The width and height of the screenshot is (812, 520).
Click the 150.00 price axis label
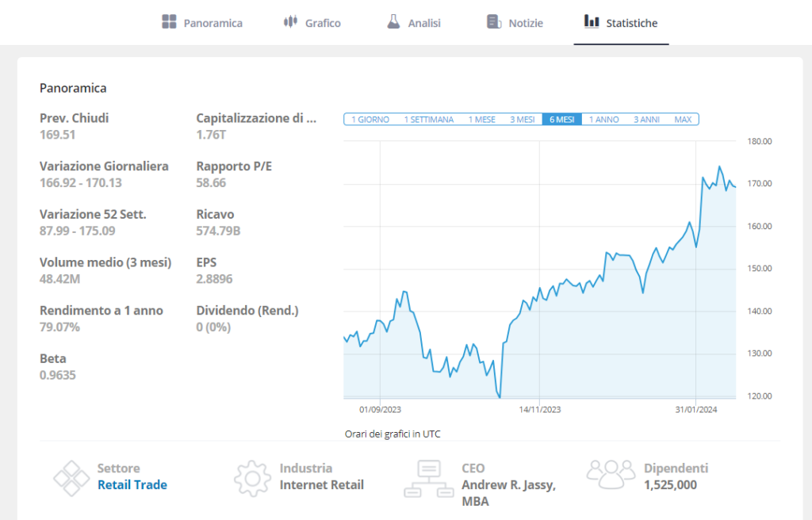point(759,269)
